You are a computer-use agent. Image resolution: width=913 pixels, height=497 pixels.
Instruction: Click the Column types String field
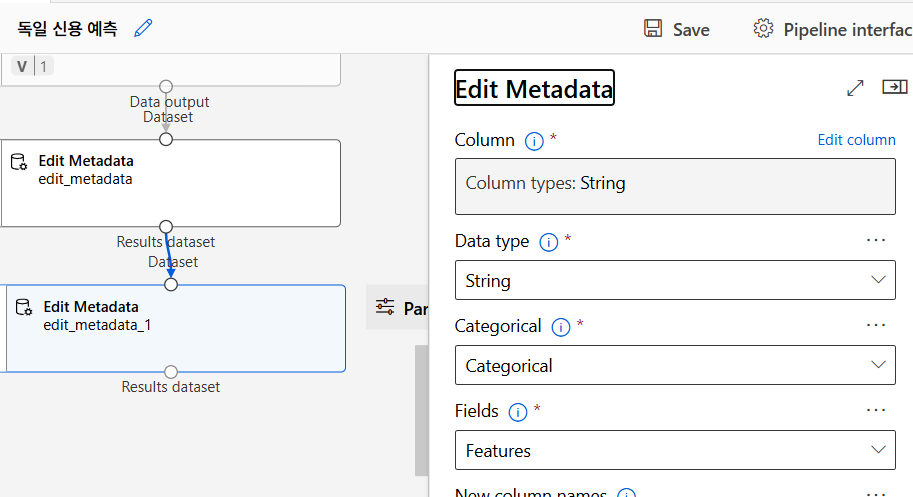coord(675,185)
